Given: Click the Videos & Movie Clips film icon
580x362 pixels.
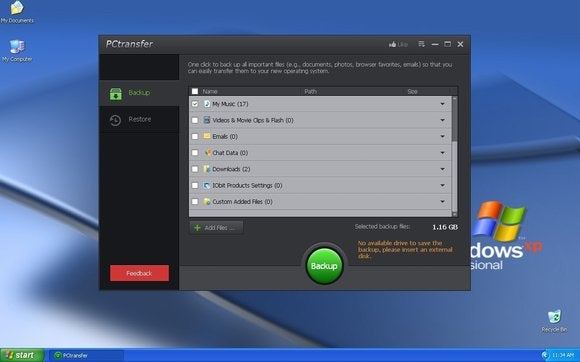Looking at the screenshot, I should pyautogui.click(x=207, y=120).
